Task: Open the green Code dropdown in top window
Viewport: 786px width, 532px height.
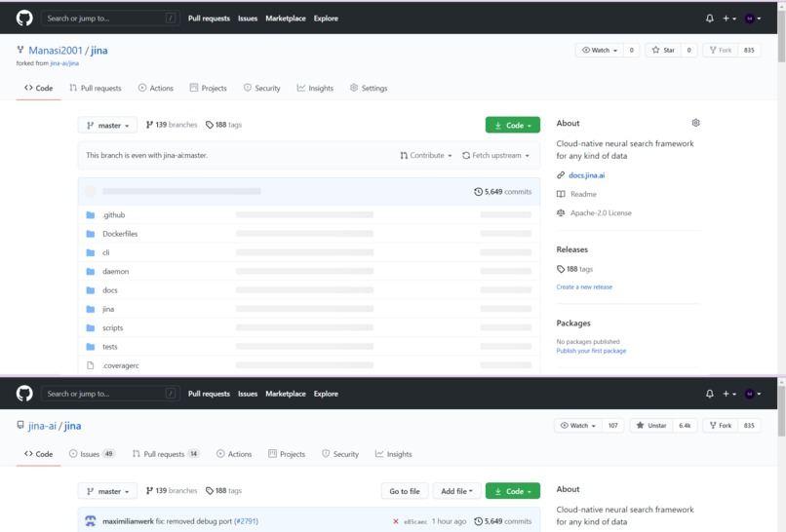Action: 512,126
